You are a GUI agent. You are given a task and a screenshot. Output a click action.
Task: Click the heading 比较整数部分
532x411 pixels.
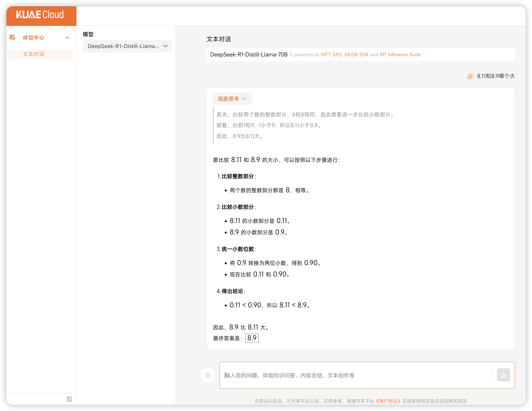click(x=238, y=176)
